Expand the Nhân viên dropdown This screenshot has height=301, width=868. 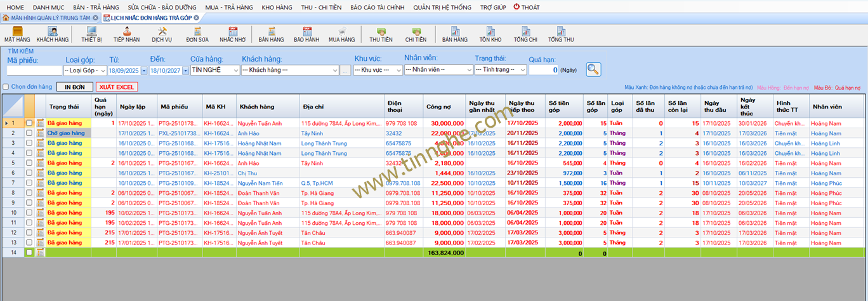click(438, 70)
